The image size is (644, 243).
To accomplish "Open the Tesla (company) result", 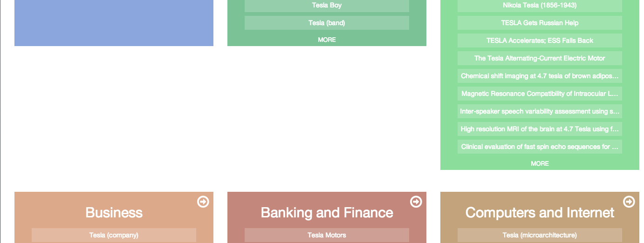I will 114,235.
